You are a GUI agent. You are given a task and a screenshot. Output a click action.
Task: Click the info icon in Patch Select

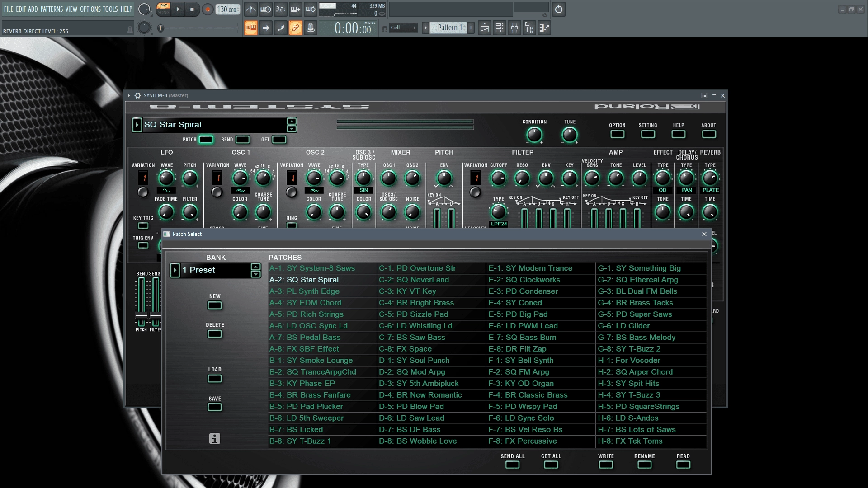(215, 438)
